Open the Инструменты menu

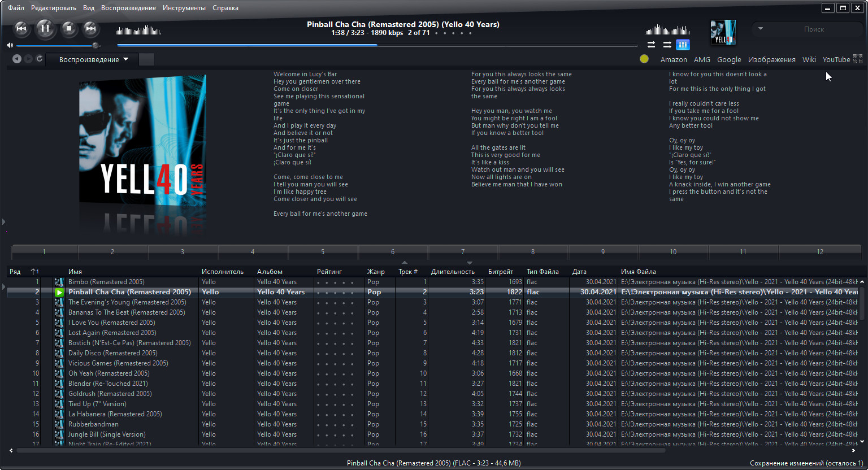[x=184, y=8]
